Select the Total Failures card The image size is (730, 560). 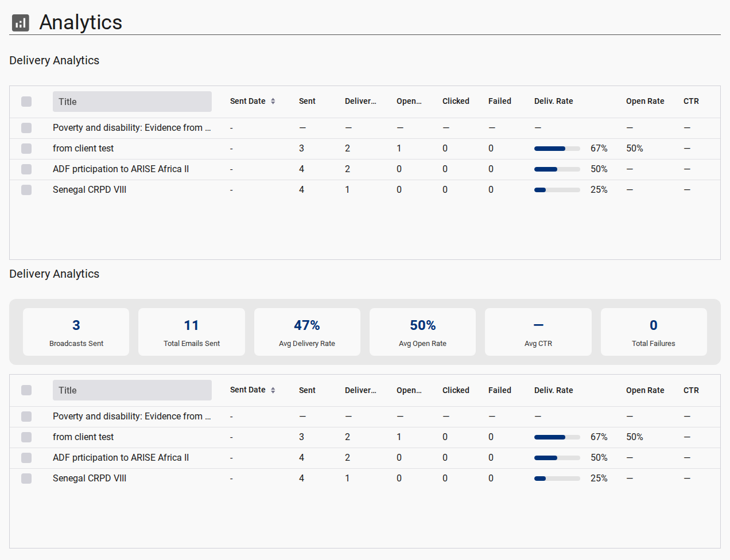[654, 332]
